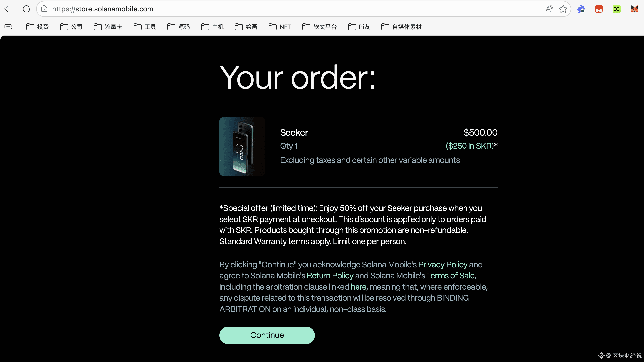The image size is (644, 362).
Task: Activate the Read Aloud icon
Action: point(549,9)
